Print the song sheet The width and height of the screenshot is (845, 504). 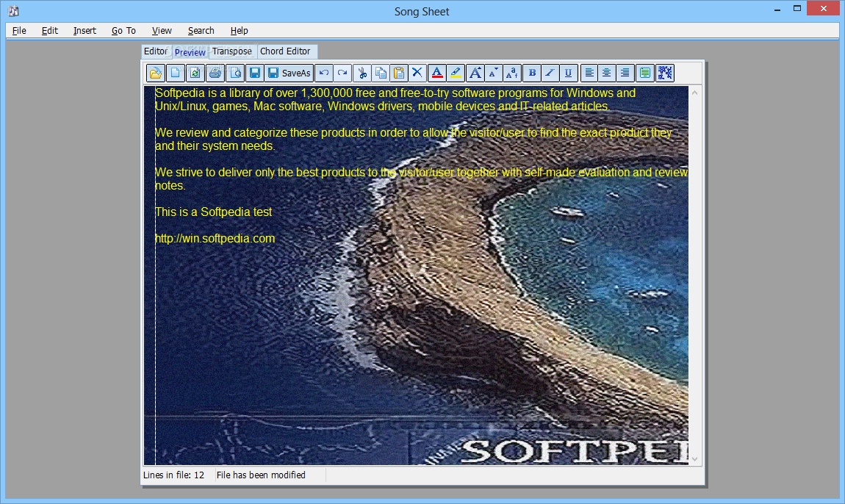(x=215, y=73)
